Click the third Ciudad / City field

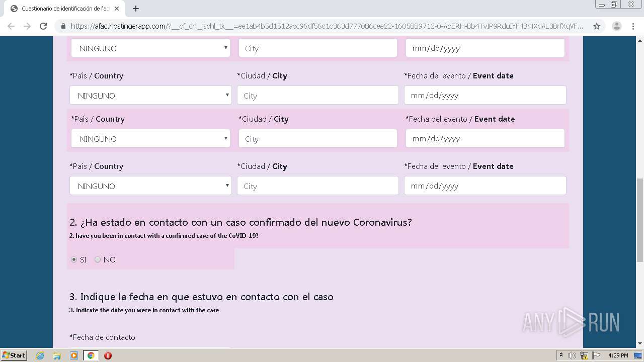318,138
